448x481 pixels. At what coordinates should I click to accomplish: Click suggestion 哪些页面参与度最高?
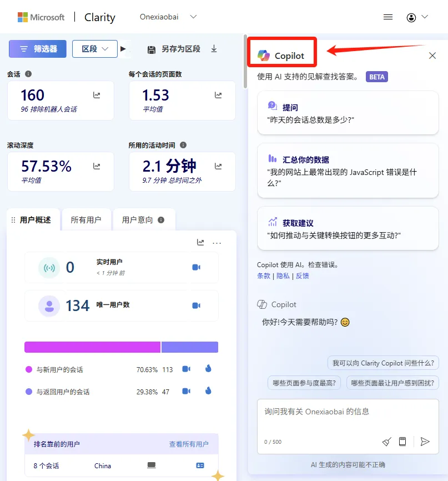pyautogui.click(x=304, y=383)
